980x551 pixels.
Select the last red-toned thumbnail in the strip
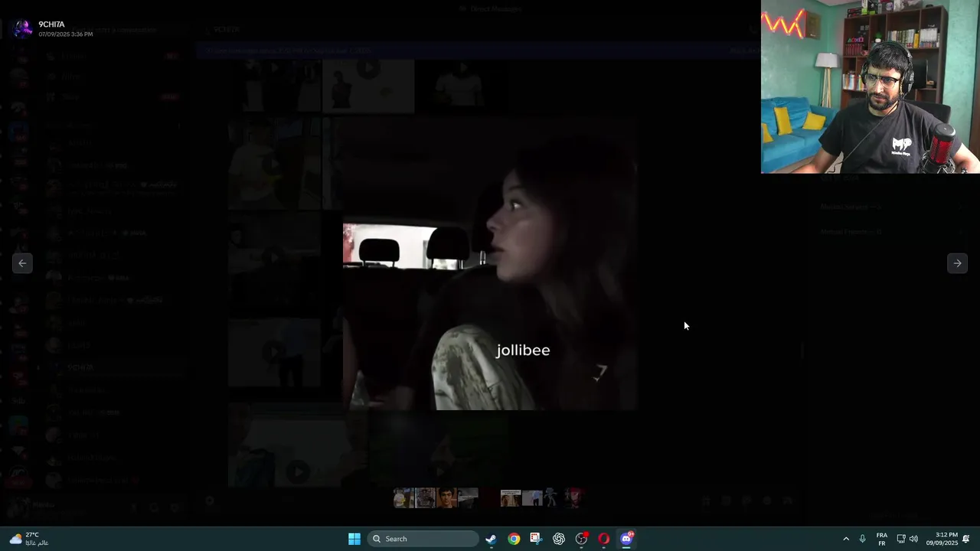(x=575, y=497)
